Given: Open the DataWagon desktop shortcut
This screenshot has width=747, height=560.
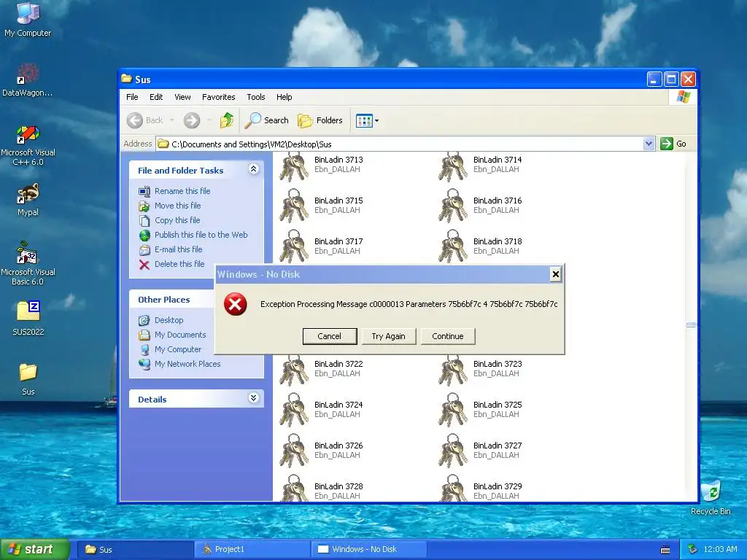Looking at the screenshot, I should coord(27,80).
